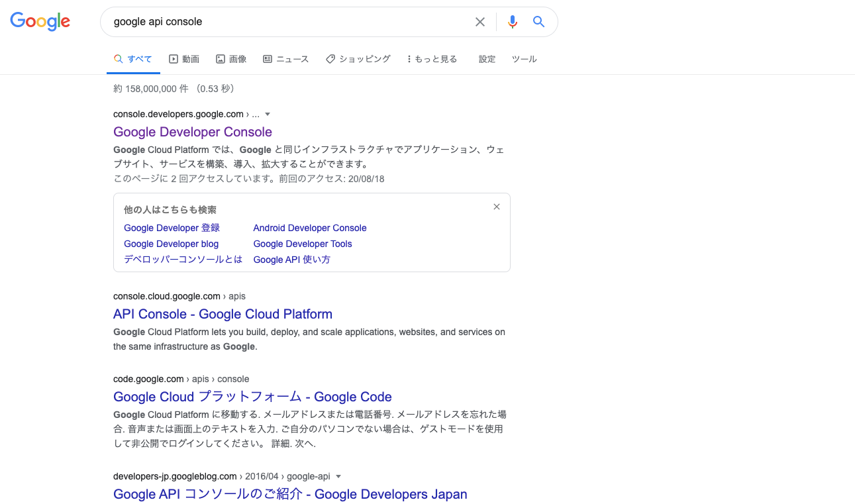Search Google Developer 登録
This screenshot has width=855, height=504.
[x=172, y=228]
